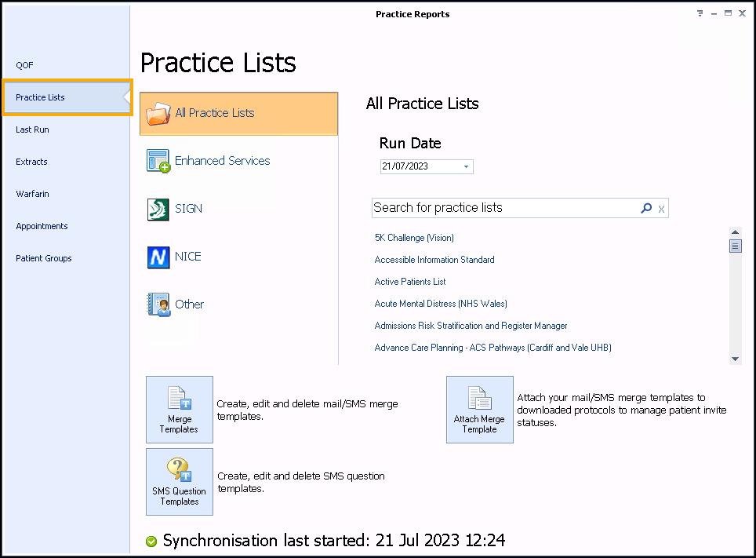The width and height of the screenshot is (756, 558).
Task: Click the All Practice Lists folder icon
Action: 158,113
